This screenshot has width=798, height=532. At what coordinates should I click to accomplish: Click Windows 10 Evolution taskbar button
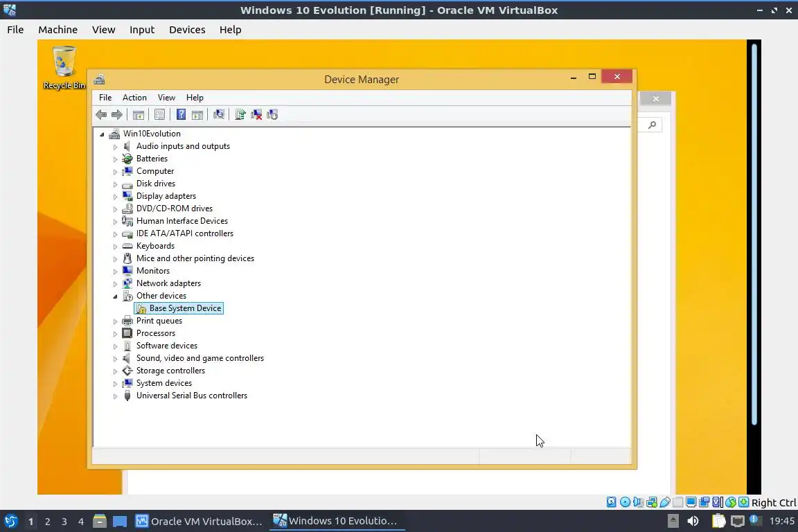click(x=336, y=521)
